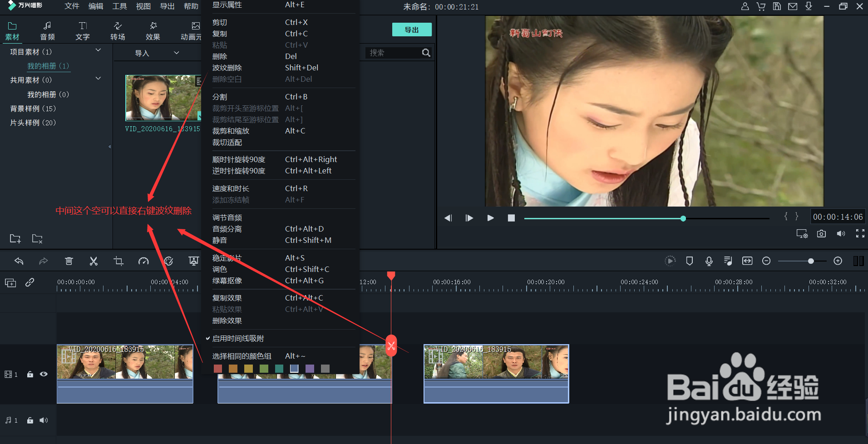Open the 帮助 menu
Image resolution: width=868 pixels, height=444 pixels.
click(x=191, y=6)
